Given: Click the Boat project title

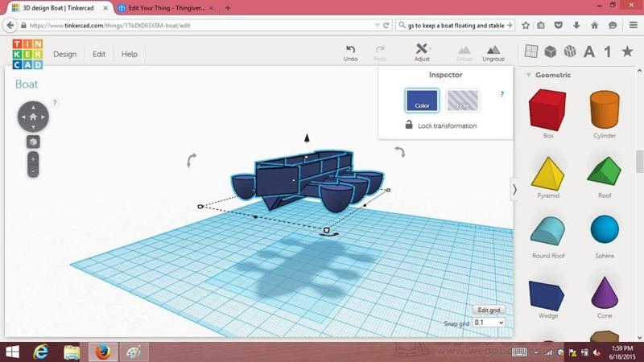Looking at the screenshot, I should pos(27,84).
